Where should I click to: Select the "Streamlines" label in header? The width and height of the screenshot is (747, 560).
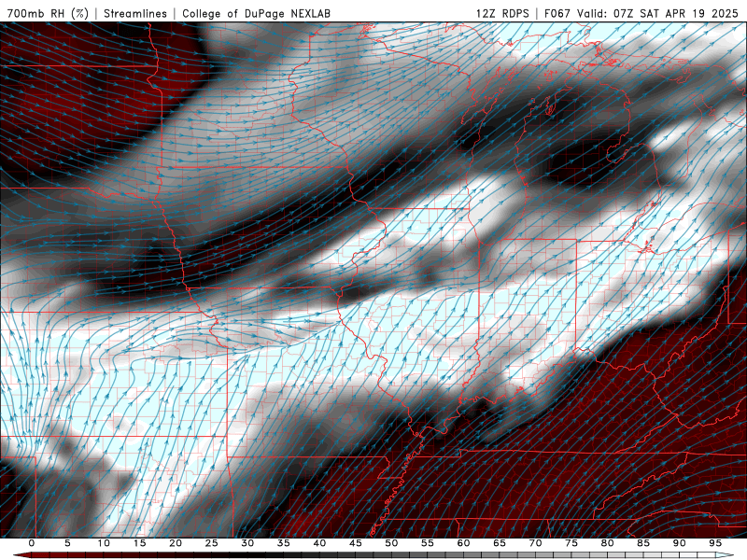(x=135, y=13)
